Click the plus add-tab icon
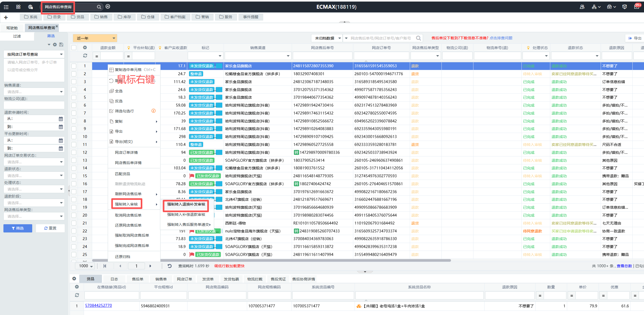Viewport: 644px width, 315px height. (x=6, y=17)
